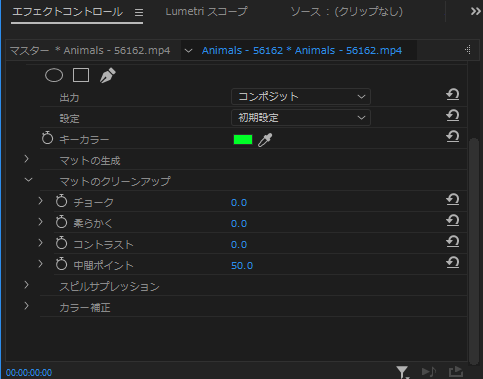Click the マットのクリーンアップ label
Screen dimensions: 483x379
coord(115,182)
